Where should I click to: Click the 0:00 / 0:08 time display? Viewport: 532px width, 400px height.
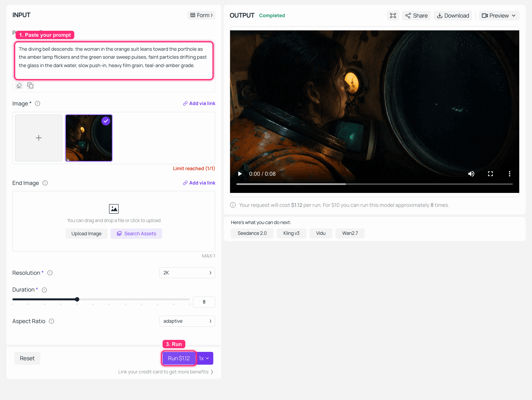[262, 174]
